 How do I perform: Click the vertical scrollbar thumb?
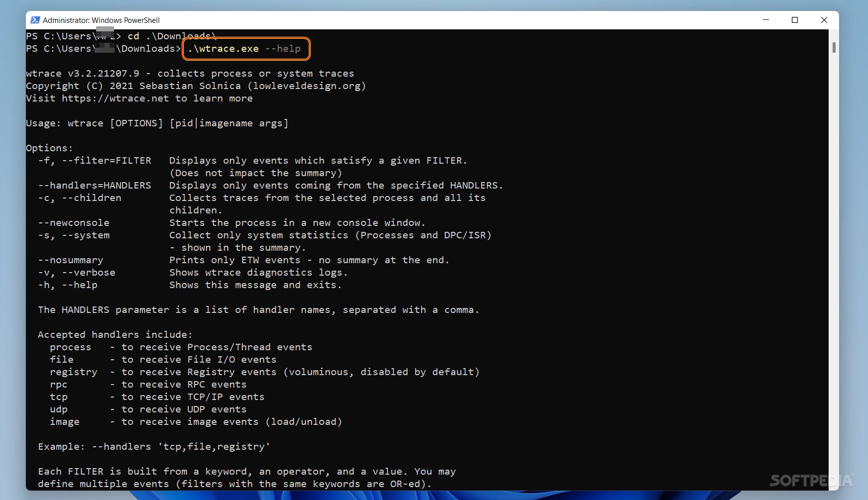[x=834, y=48]
